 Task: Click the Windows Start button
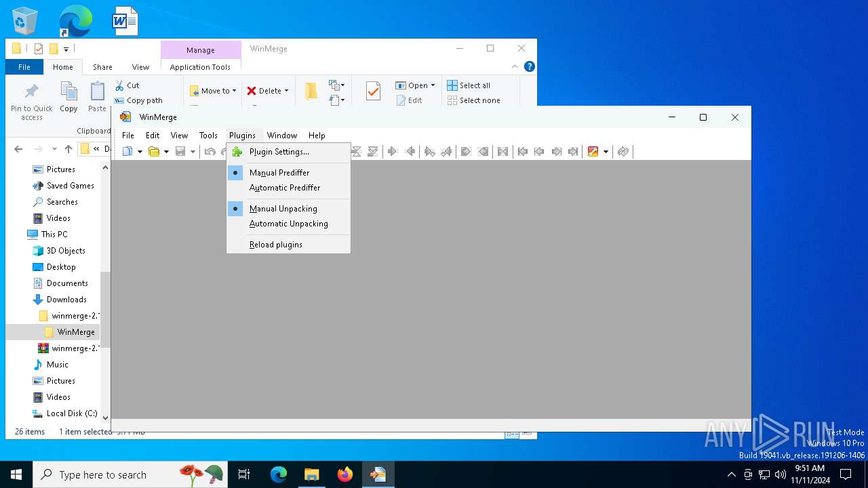tap(16, 474)
